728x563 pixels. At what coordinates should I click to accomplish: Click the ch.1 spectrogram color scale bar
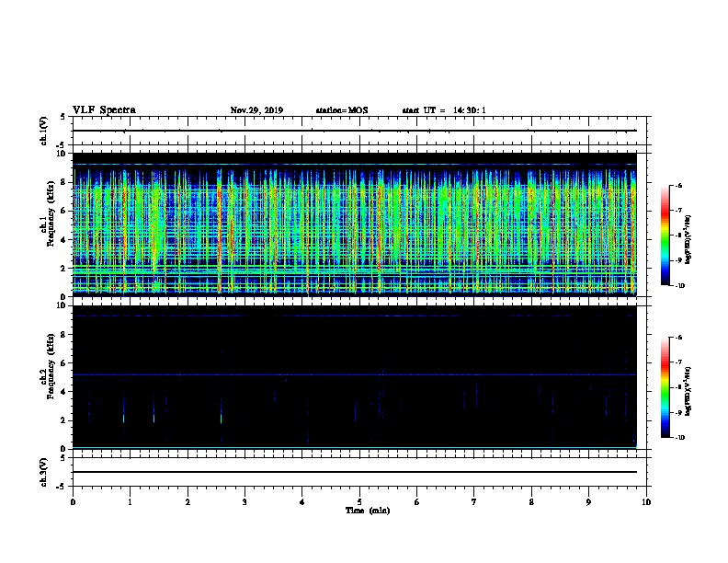click(x=665, y=236)
